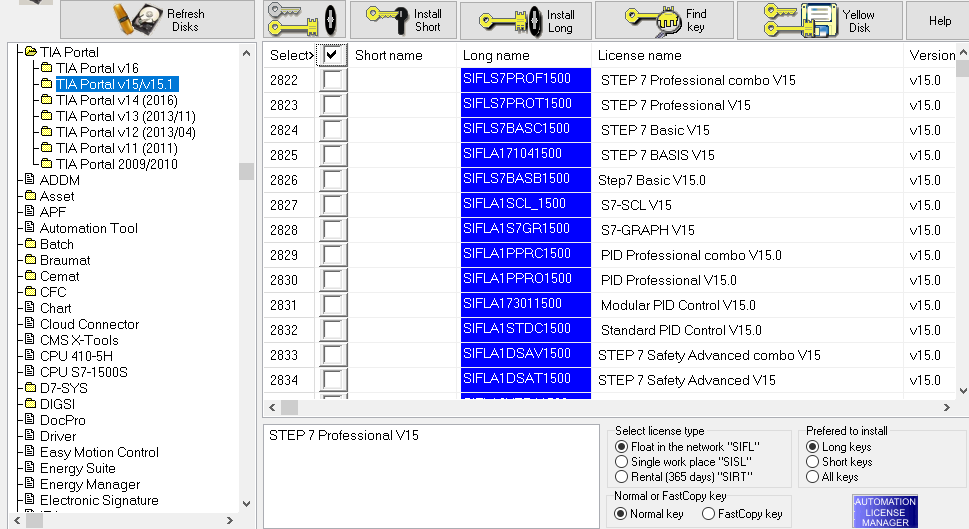Select the Energy Manager entry

[x=90, y=485]
